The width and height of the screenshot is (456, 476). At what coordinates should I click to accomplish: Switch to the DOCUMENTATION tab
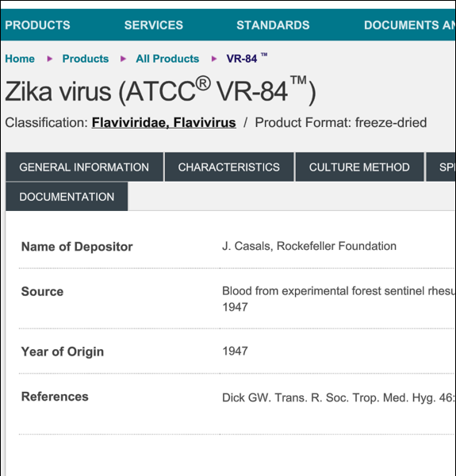[67, 197]
